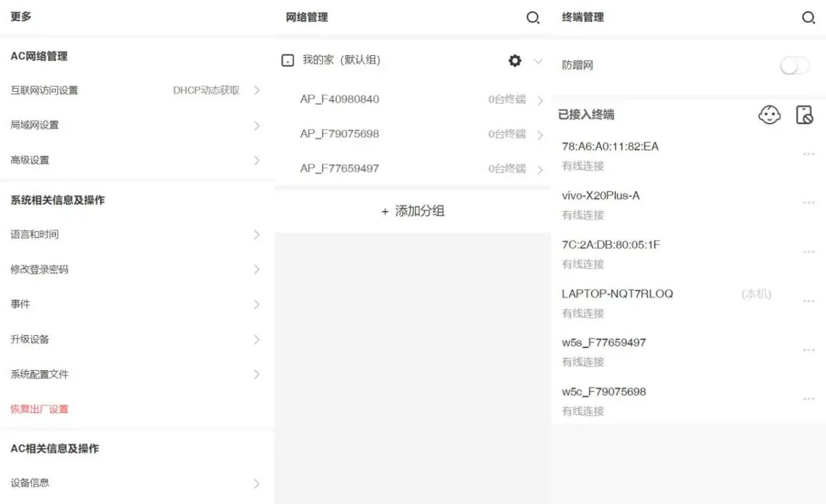Click the search icon in 网络管理 panel

pos(532,18)
